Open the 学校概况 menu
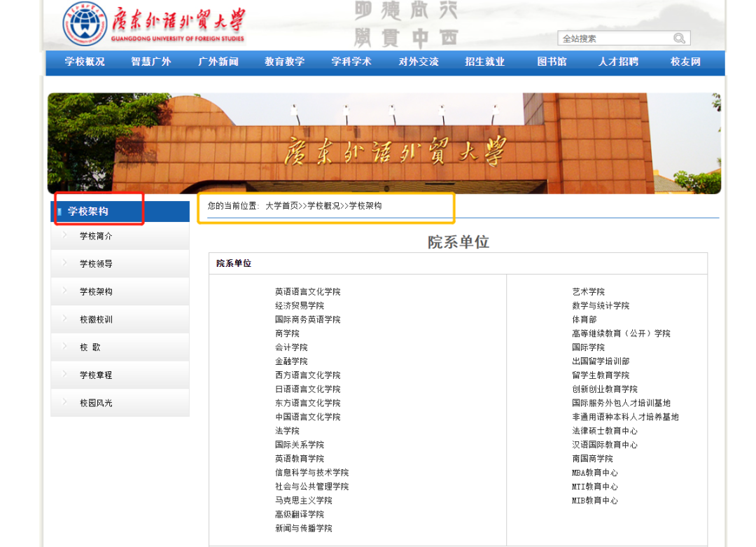Viewport: 756px width, 547px height. [x=85, y=62]
